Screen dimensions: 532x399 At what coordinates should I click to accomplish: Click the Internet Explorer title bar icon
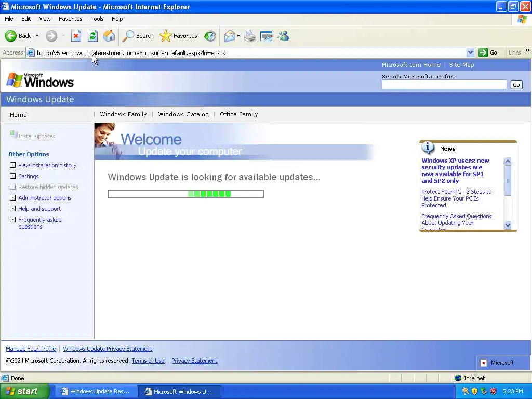tap(5, 6)
